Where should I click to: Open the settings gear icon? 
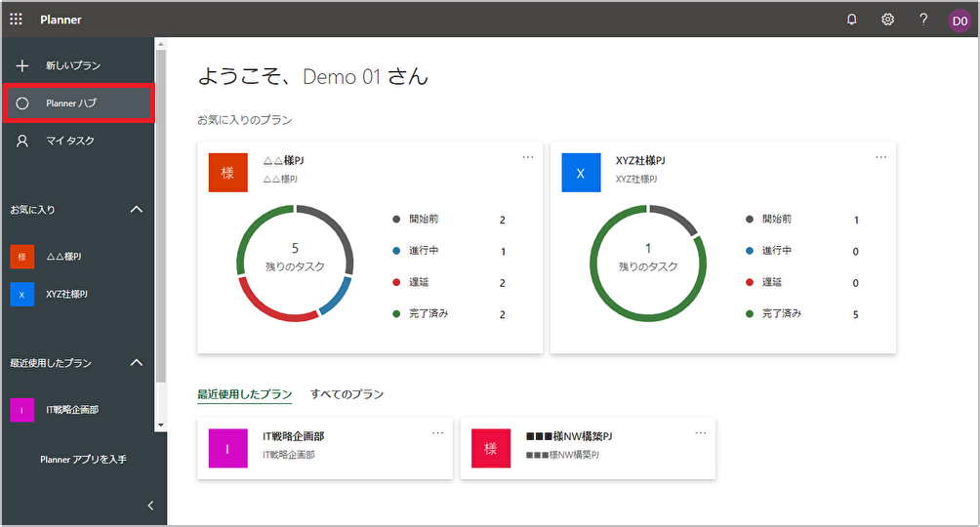point(887,20)
